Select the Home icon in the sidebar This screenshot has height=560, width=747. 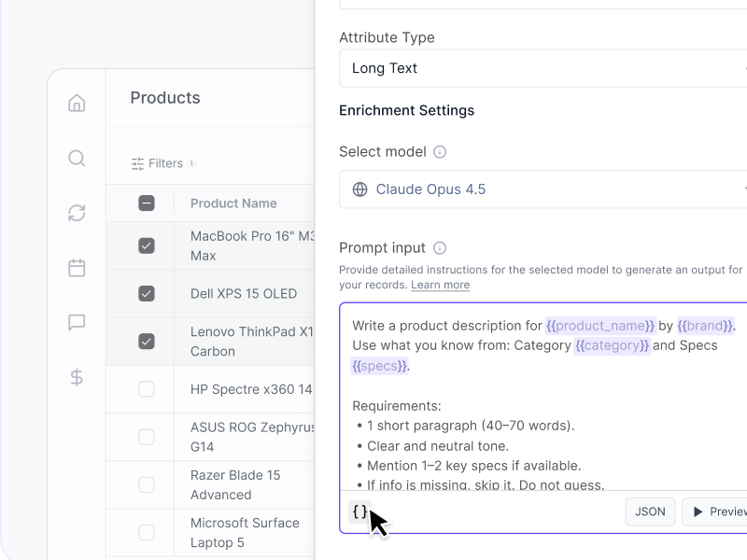click(x=76, y=103)
